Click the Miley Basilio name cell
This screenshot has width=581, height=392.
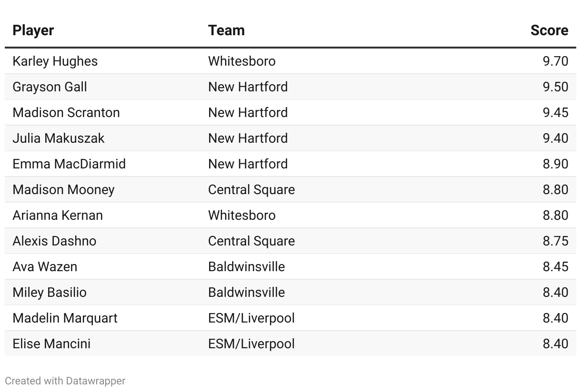[50, 293]
